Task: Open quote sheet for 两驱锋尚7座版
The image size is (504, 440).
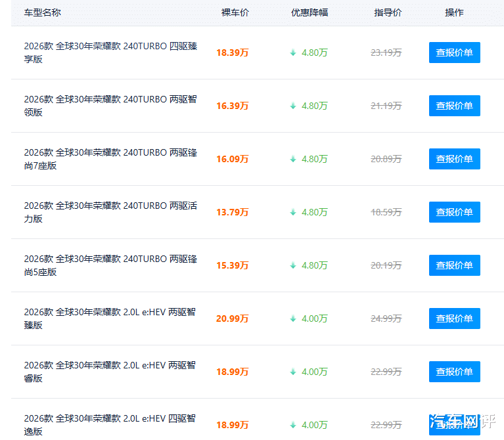Action: point(454,159)
